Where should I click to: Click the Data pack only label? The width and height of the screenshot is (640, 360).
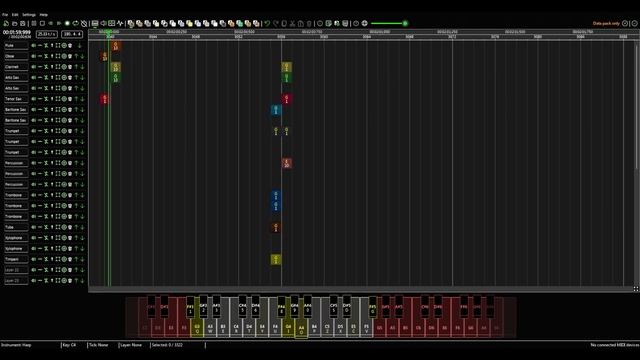(606, 23)
